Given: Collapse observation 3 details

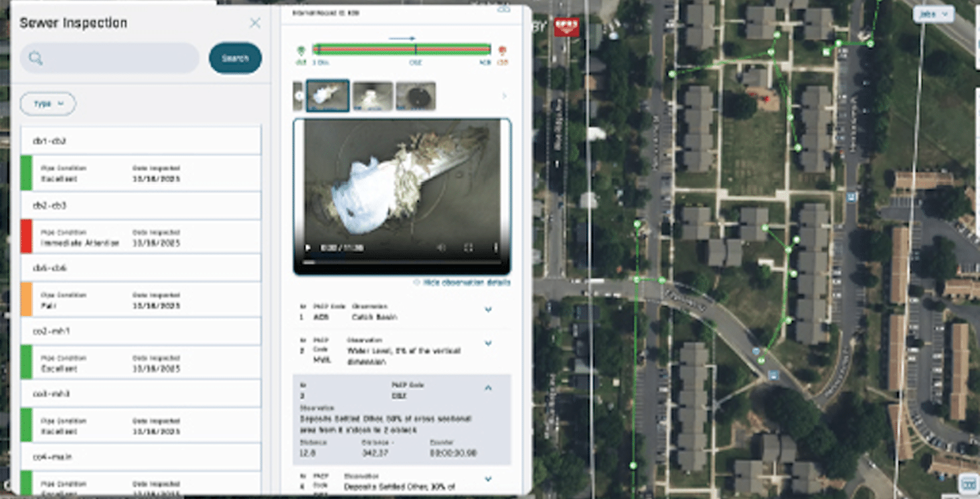Looking at the screenshot, I should click(488, 388).
